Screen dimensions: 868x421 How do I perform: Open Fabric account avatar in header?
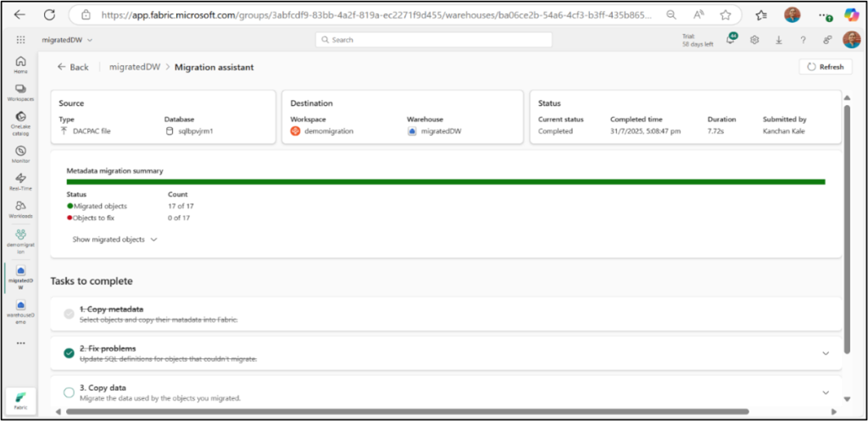click(851, 40)
